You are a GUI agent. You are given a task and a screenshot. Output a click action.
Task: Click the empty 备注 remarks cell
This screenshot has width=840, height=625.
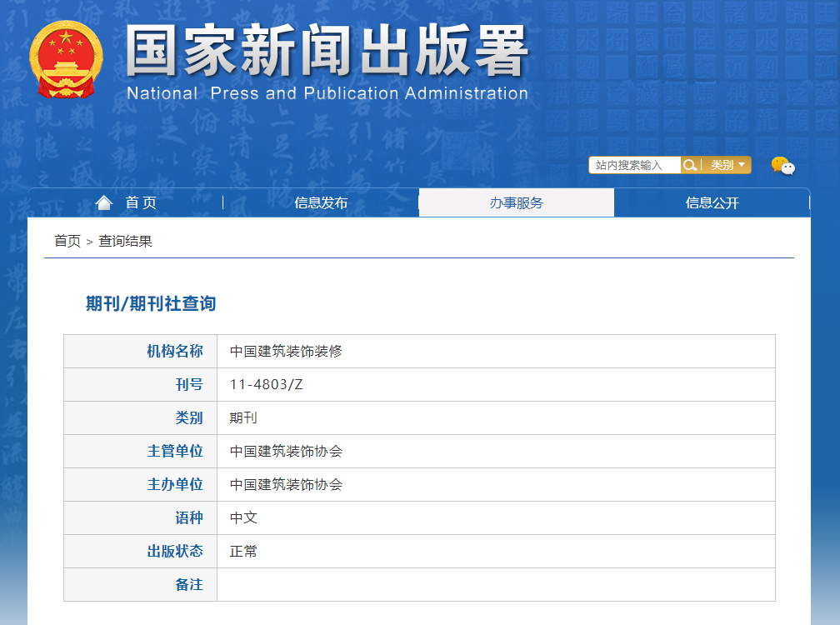tap(495, 585)
